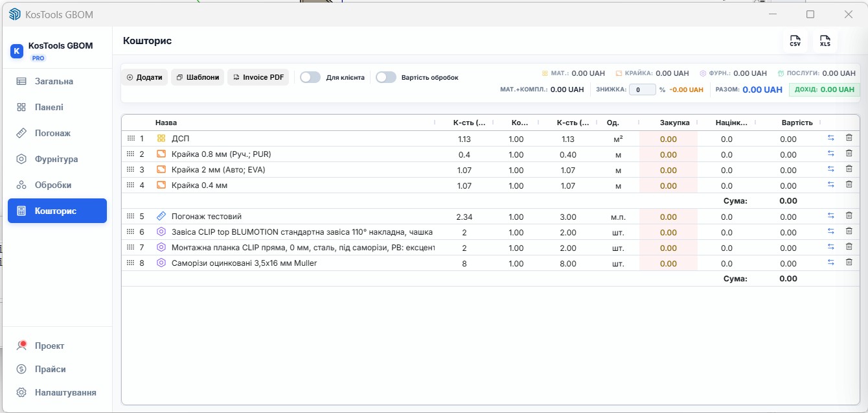Open Прайси from the sidebar
868x413 pixels.
pyautogui.click(x=51, y=369)
